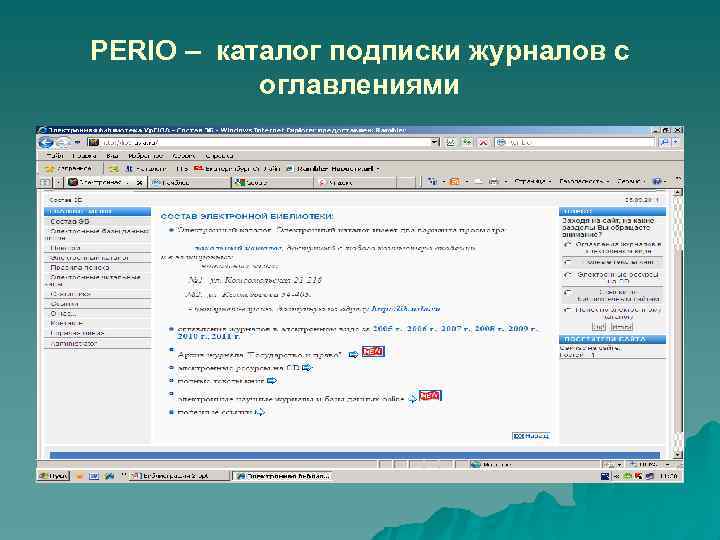Click arrow icon after полнотекстовые
The image size is (720, 540).
tap(272, 380)
